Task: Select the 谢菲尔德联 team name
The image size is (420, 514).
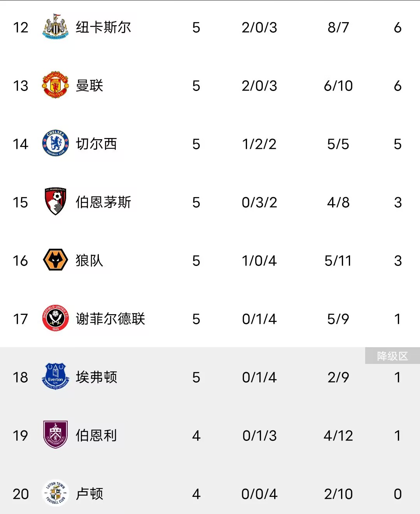Action: pyautogui.click(x=110, y=319)
